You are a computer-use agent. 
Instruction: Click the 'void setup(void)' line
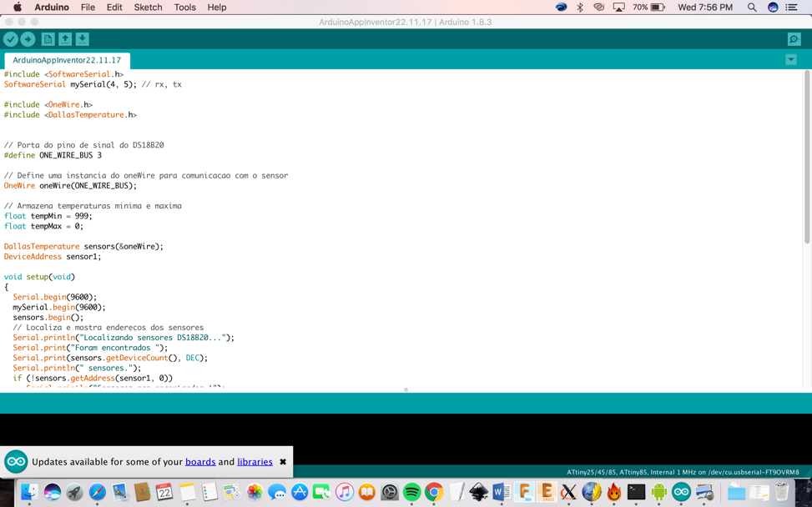(x=39, y=277)
